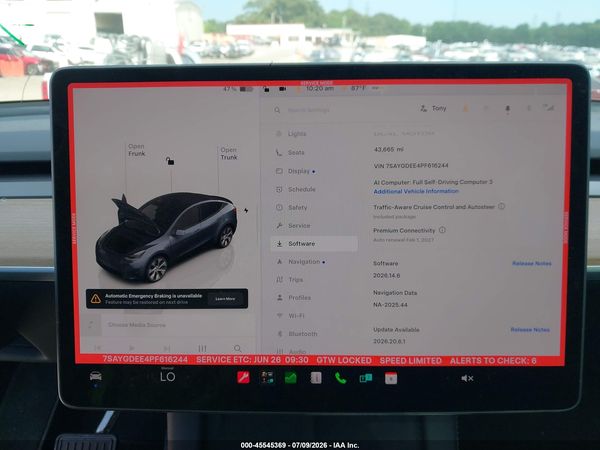Screen dimensions: 600x450
Task: Tap the software version 2026.14.6
Action: coord(386,275)
